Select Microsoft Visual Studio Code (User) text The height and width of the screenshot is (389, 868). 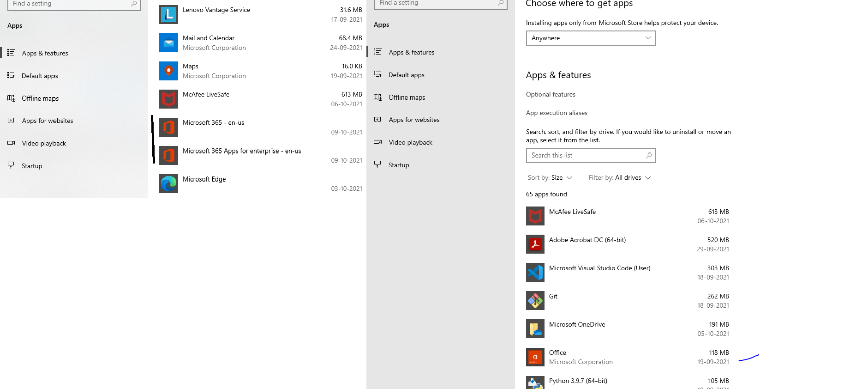click(600, 268)
